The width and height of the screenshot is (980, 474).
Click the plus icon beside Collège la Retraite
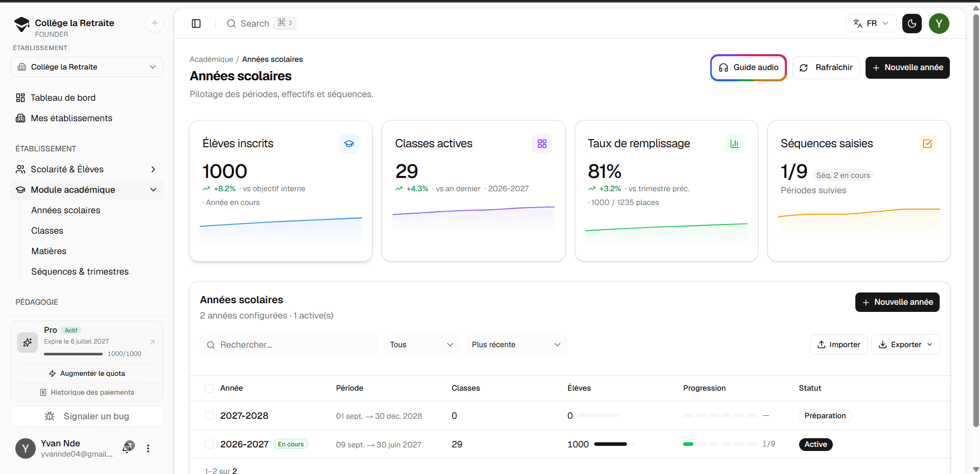click(154, 23)
